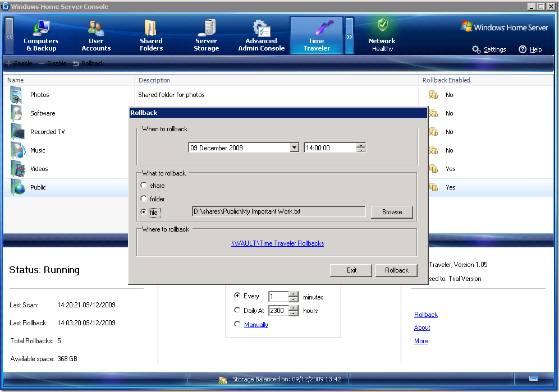
Task: Open the More link
Action: tap(421, 341)
